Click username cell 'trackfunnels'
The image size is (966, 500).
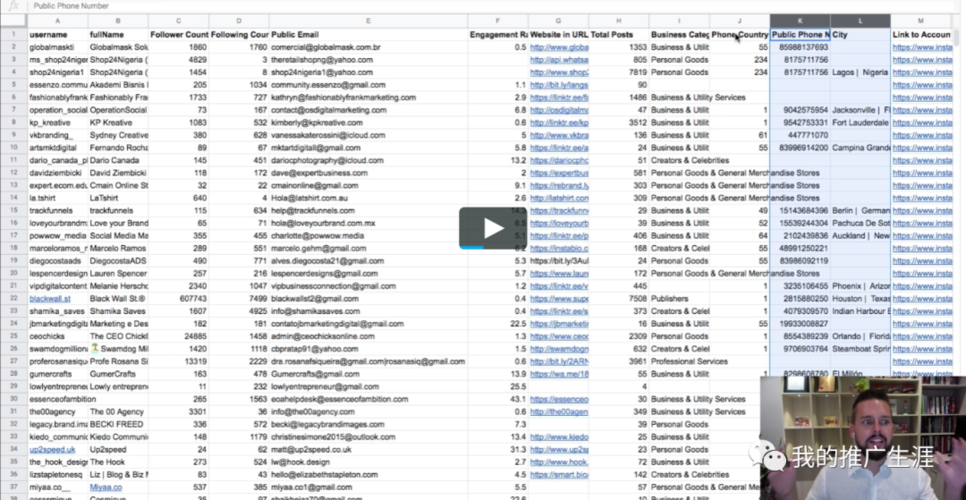coord(57,211)
